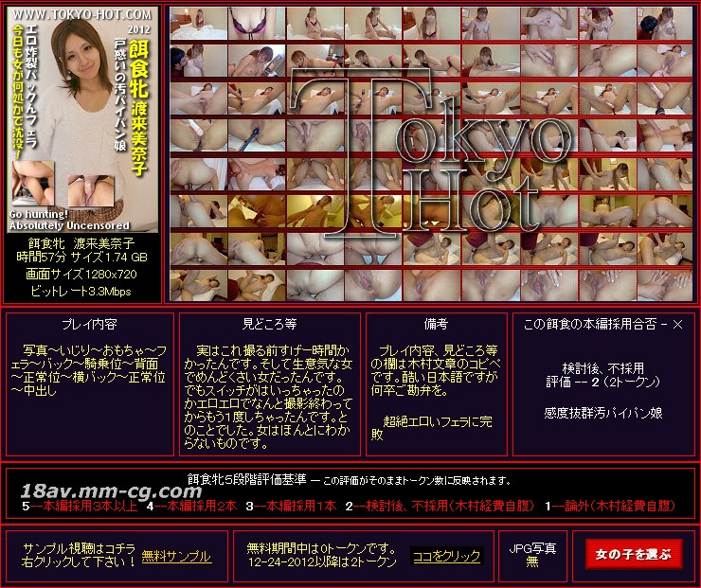Select the ビットレート3.3Mbps text
701x588 pixels.
click(x=81, y=292)
